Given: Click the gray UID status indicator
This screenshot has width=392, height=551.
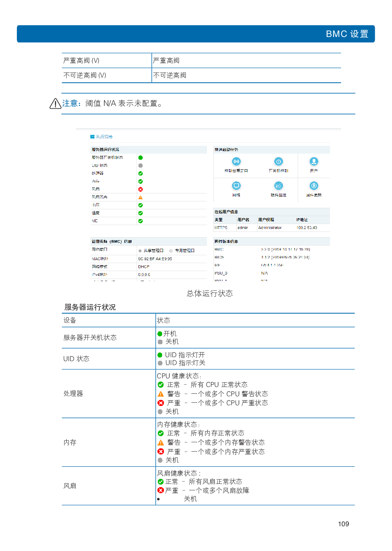Looking at the screenshot, I should point(141,165).
